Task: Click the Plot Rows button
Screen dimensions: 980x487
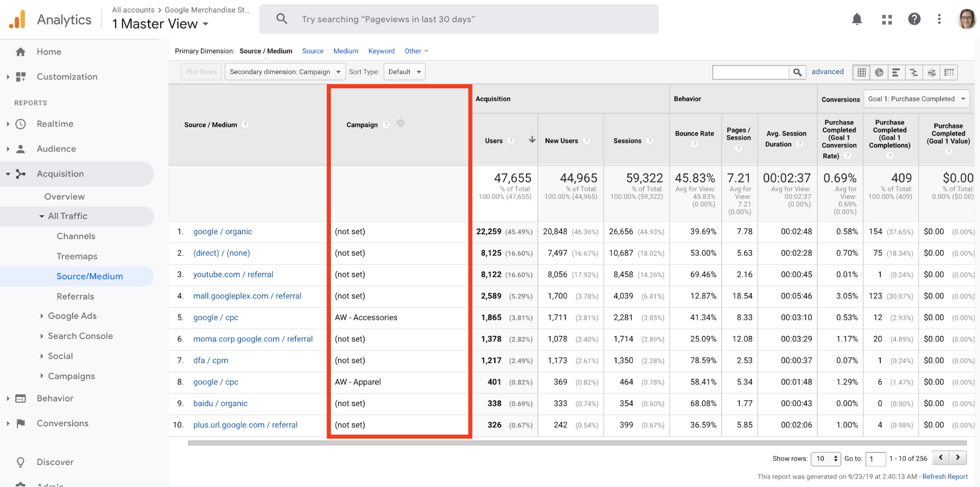Action: (x=201, y=72)
